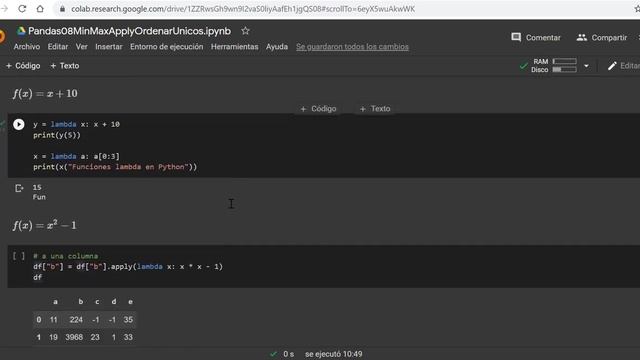This screenshot has width=640, height=360.
Task: Click column header b in dataframe output
Action: pyautogui.click(x=81, y=302)
